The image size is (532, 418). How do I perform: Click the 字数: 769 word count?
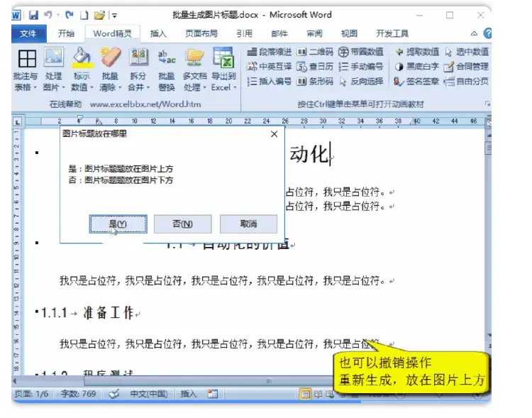pos(78,394)
